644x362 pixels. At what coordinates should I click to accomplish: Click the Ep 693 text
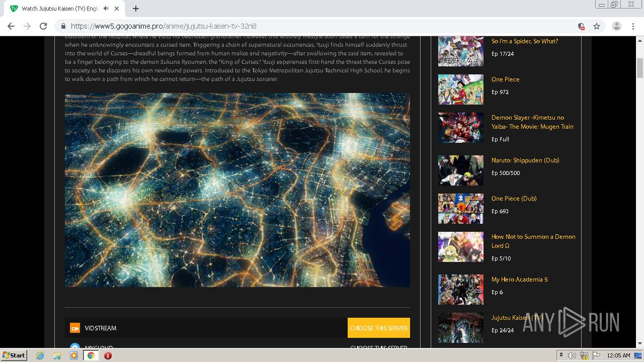tap(500, 211)
